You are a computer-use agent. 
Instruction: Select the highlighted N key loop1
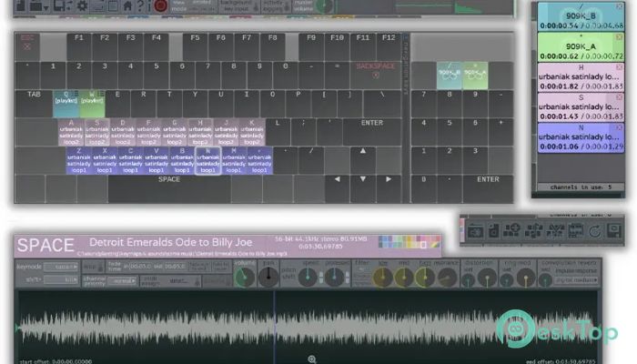click(x=208, y=160)
